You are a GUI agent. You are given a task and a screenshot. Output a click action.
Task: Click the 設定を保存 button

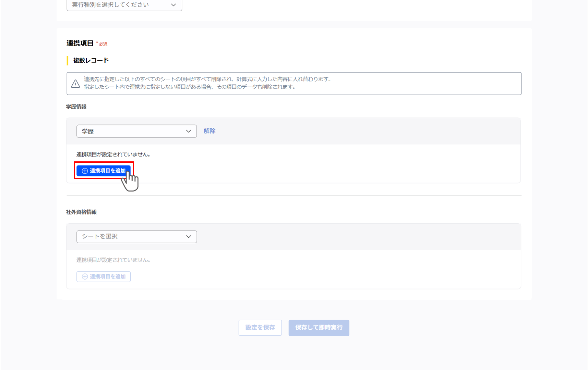pos(260,328)
